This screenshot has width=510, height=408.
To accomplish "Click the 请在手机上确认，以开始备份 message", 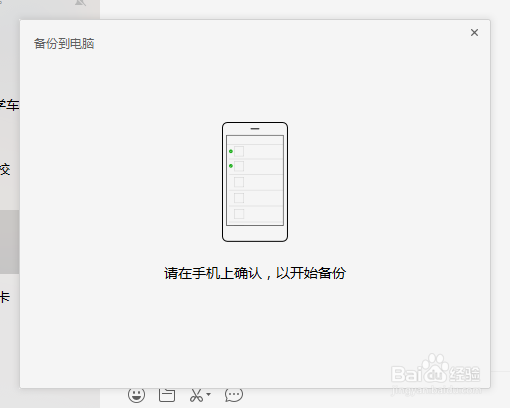I will [x=255, y=273].
